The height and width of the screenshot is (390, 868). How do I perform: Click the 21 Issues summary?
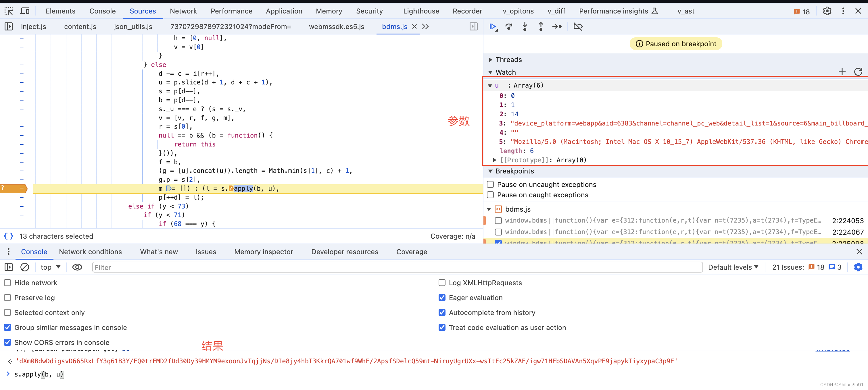[807, 267]
